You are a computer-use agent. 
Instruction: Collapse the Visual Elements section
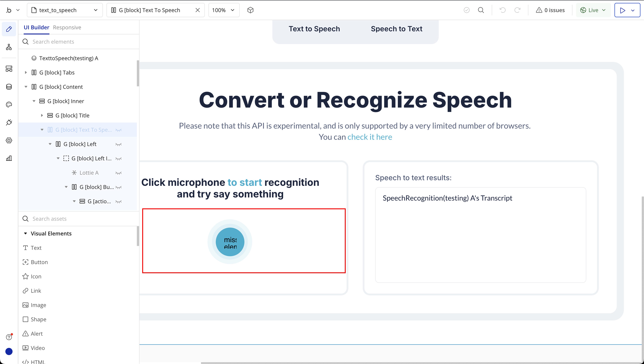[25, 234]
